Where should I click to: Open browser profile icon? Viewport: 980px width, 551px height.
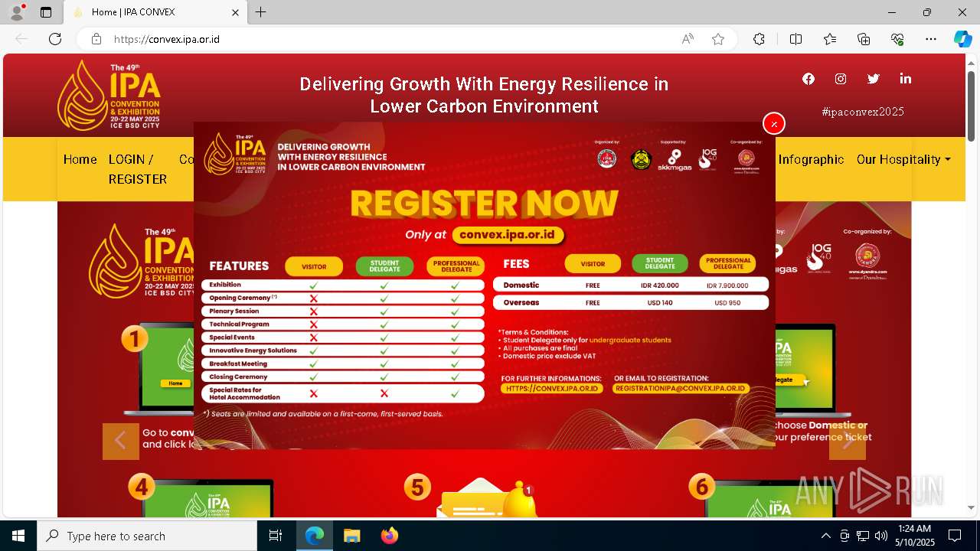(x=16, y=12)
